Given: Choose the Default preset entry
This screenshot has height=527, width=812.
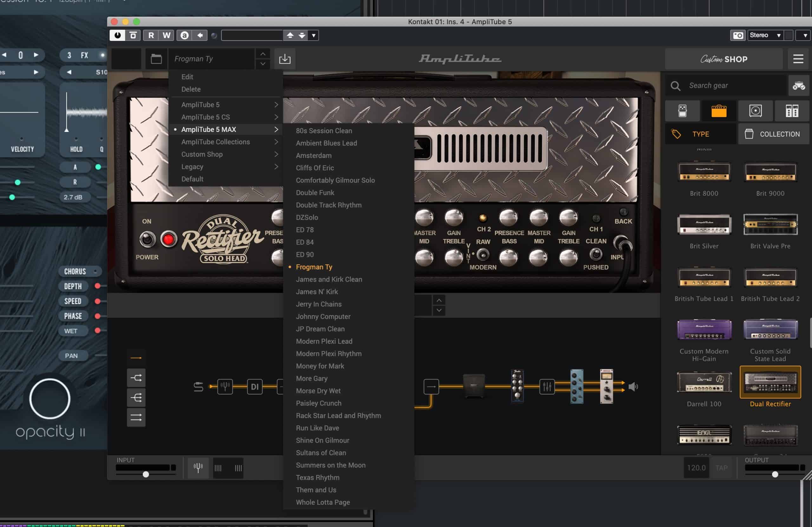Looking at the screenshot, I should [x=226, y=179].
